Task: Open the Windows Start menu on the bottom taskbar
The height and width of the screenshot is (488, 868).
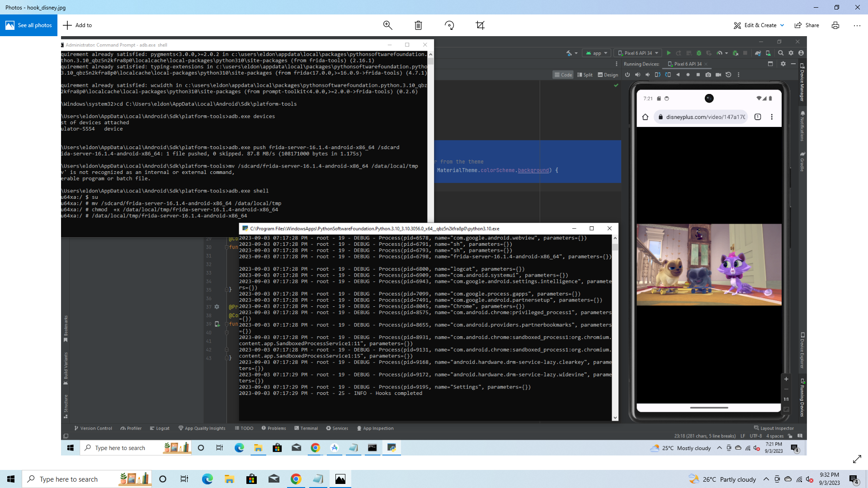Action: [11, 479]
